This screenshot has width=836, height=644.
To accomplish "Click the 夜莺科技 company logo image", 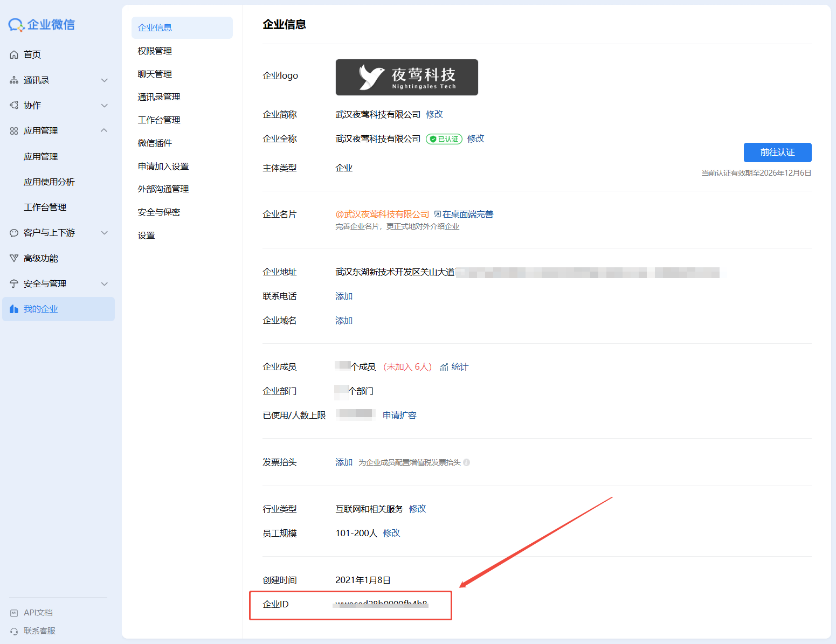I will pos(406,77).
